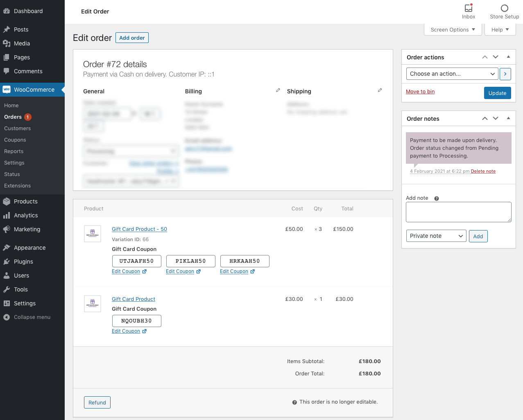Open the Private note dropdown

[x=436, y=236]
